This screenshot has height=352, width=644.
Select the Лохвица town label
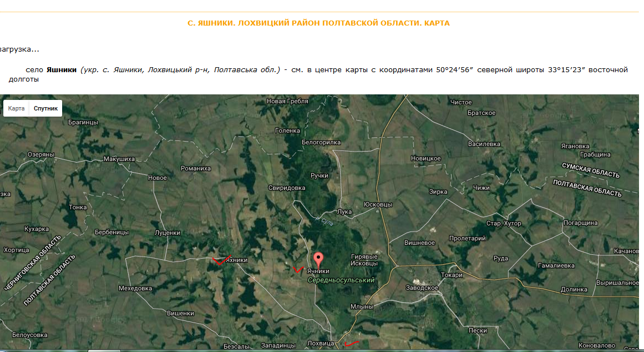(x=321, y=343)
